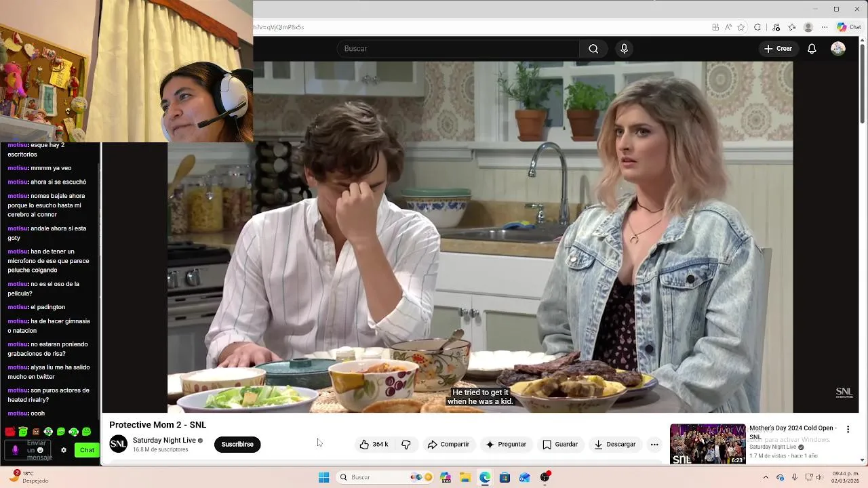Screen dimensions: 868x488
Task: Click the SNL video player area
Action: pyautogui.click(x=480, y=237)
